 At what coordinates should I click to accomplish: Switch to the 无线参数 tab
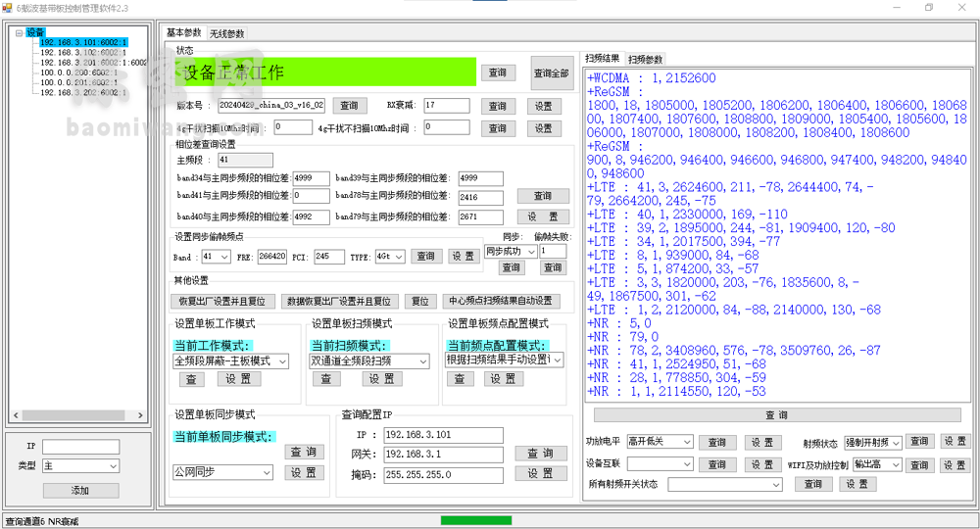(x=226, y=33)
